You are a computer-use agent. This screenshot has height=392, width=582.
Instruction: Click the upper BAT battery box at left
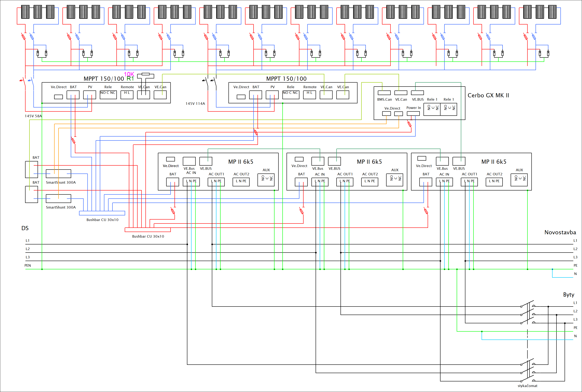coord(32,170)
